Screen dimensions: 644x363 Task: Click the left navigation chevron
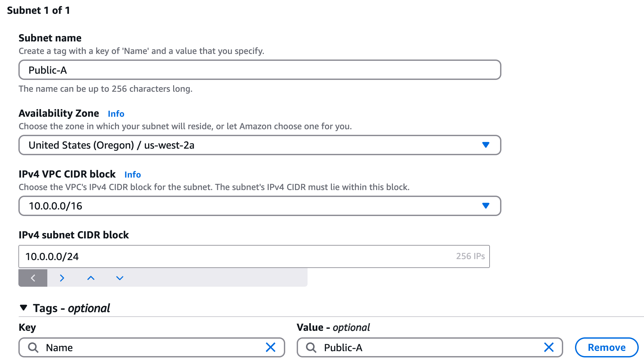(33, 278)
